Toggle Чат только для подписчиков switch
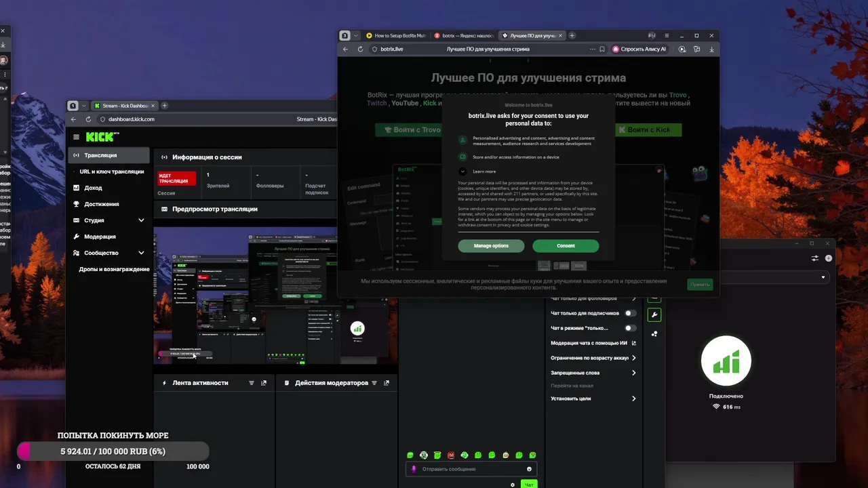Image resolution: width=868 pixels, height=488 pixels. tap(631, 313)
